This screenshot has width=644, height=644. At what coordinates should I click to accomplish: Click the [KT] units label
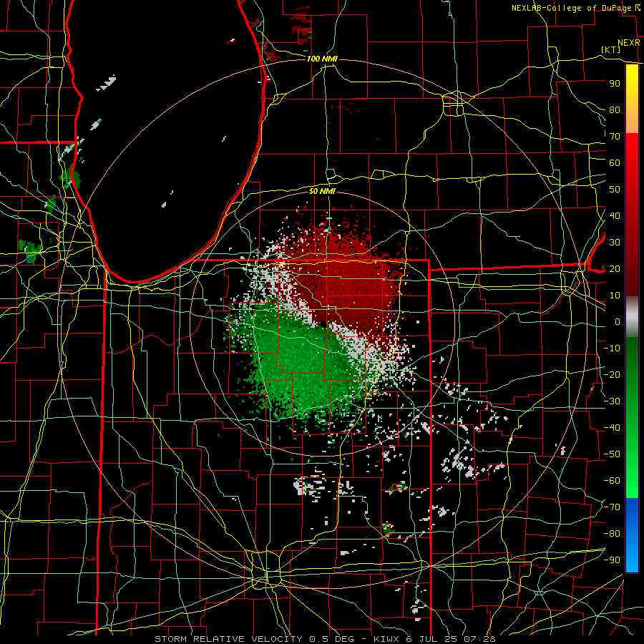(x=611, y=49)
